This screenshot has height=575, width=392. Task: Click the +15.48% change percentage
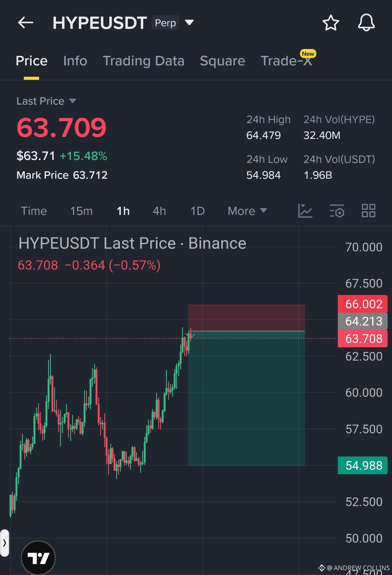coord(84,156)
